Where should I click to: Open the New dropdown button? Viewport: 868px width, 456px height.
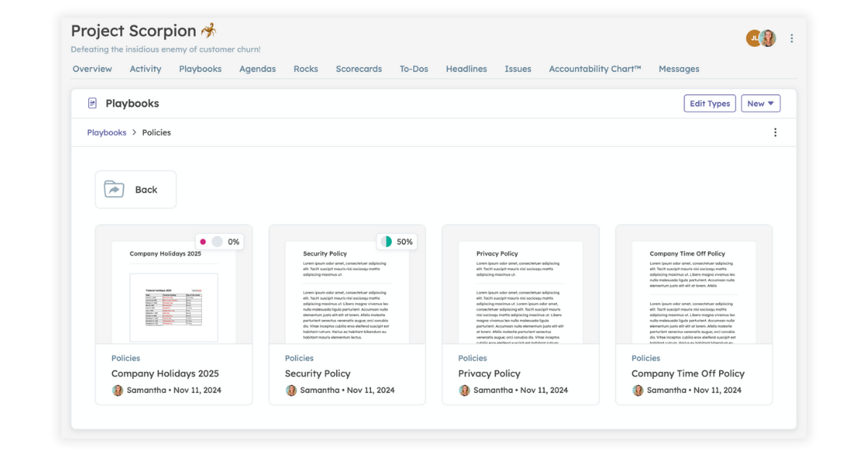(760, 104)
